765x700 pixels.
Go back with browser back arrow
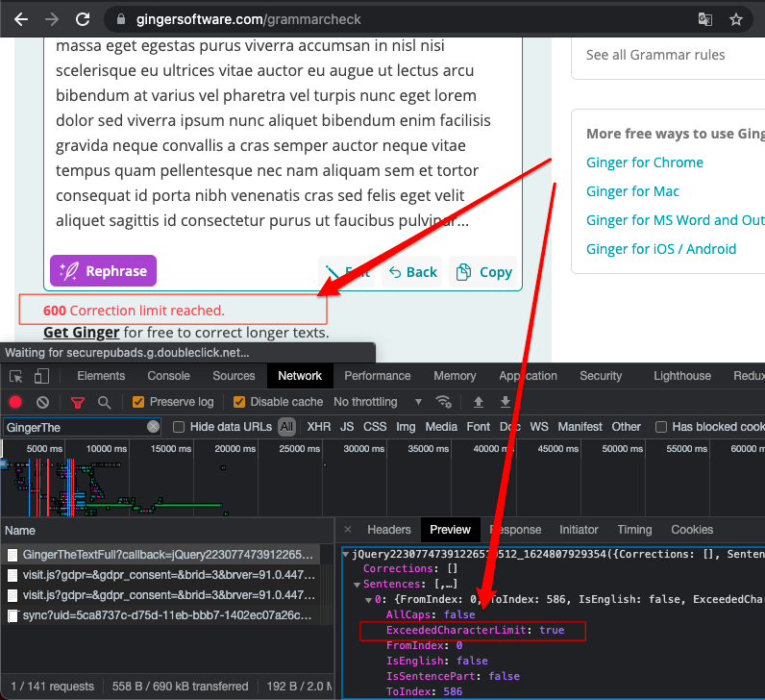[21, 19]
